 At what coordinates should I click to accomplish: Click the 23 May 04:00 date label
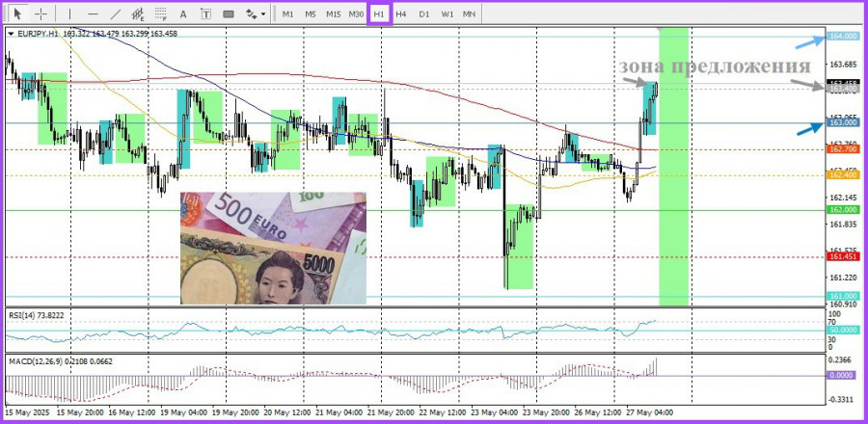coord(493,412)
